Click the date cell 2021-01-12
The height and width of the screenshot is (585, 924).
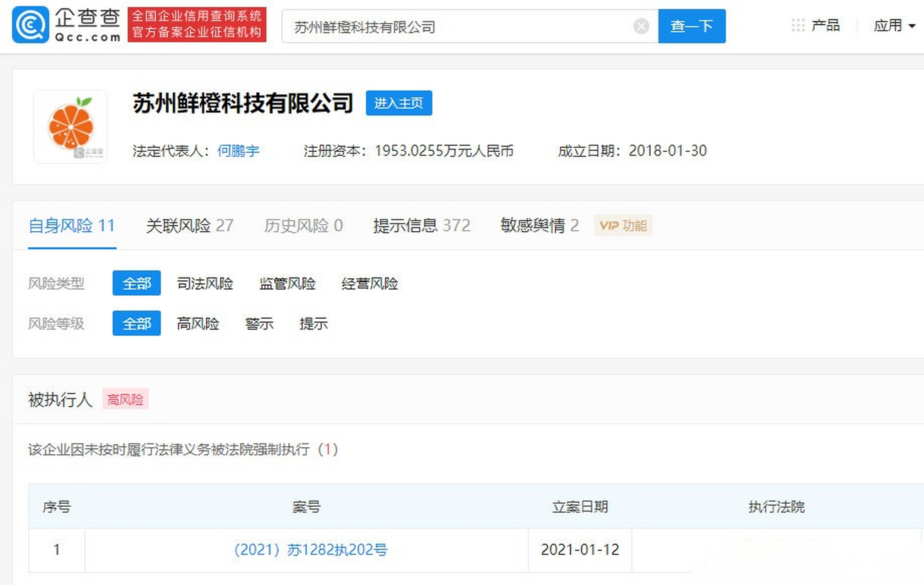click(x=580, y=549)
